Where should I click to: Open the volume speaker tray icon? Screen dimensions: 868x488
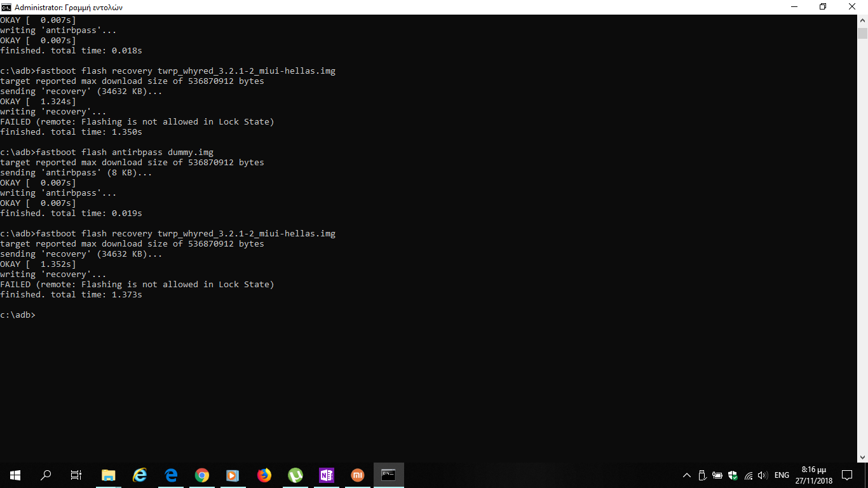click(763, 475)
